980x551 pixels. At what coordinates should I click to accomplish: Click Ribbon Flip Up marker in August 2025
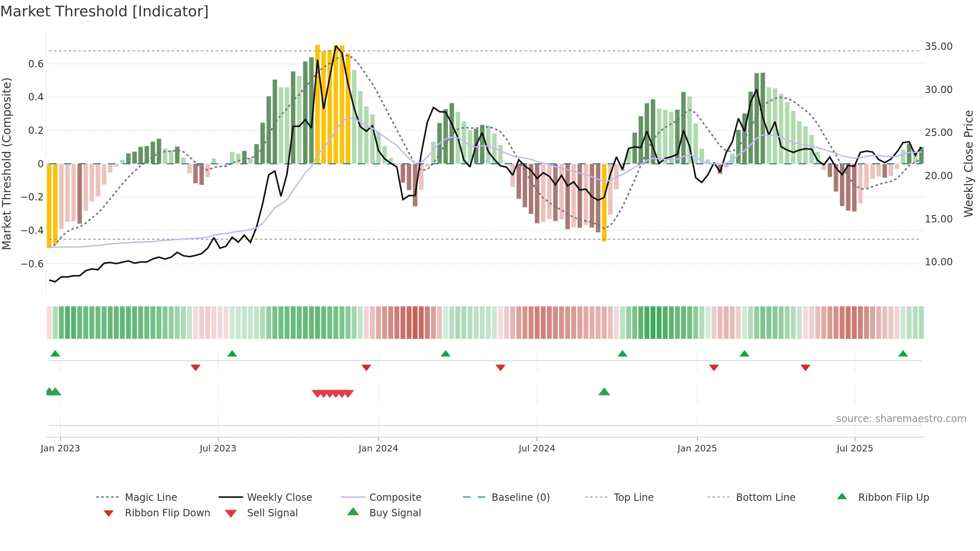(x=903, y=353)
